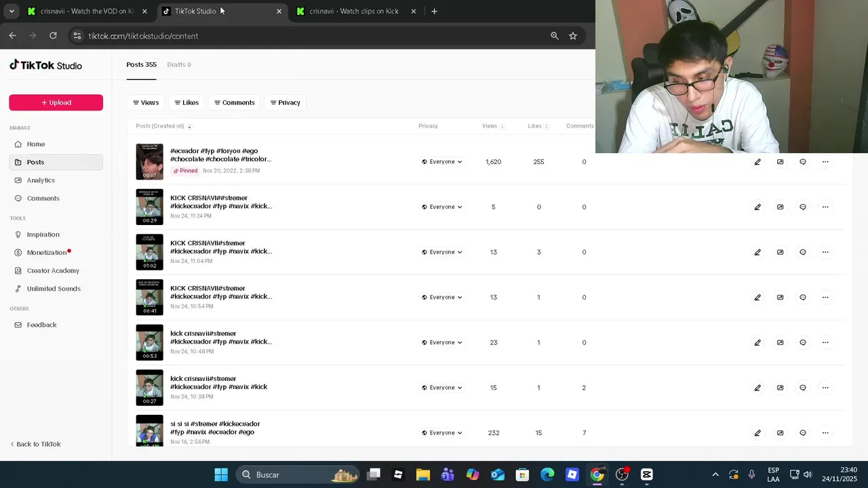This screenshot has width=868, height=488.
Task: Open the Chrome zoom magnifier icon
Action: click(x=555, y=36)
